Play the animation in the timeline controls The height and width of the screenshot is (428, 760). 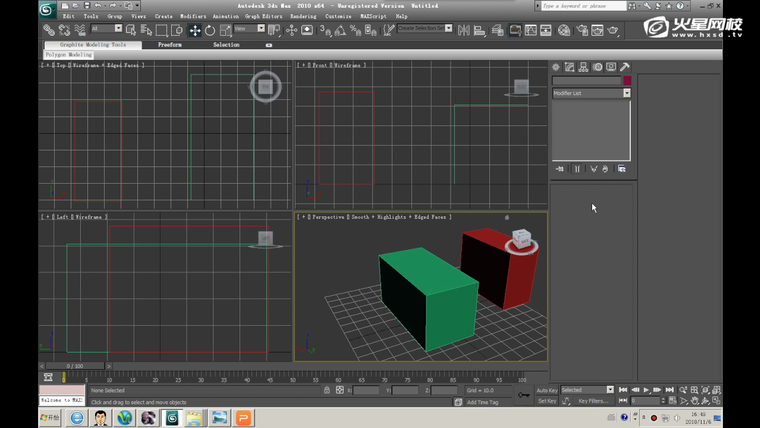coord(646,390)
